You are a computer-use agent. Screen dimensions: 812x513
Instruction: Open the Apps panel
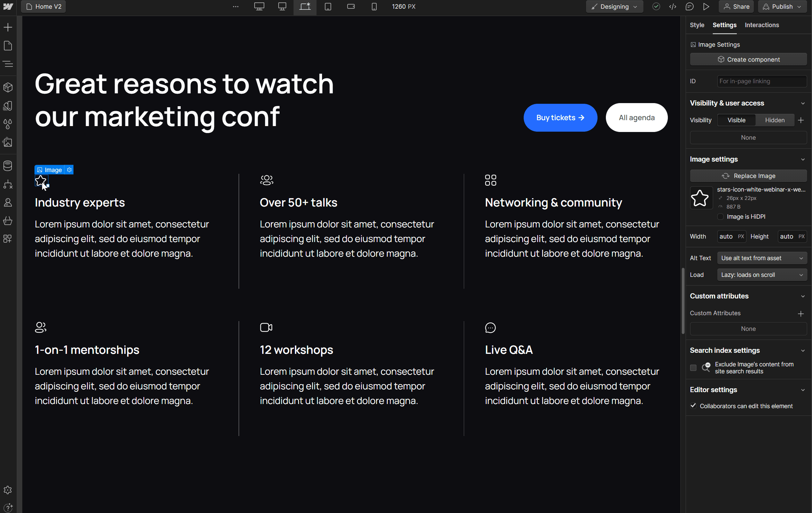point(8,239)
